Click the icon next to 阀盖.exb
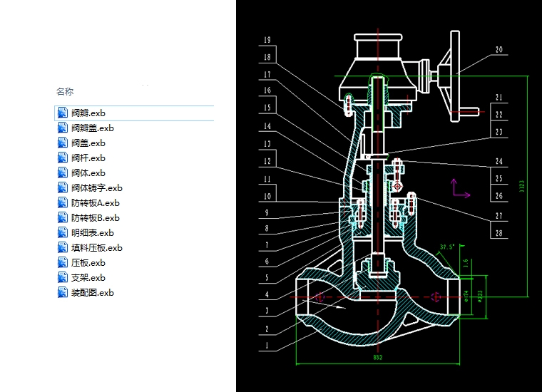This screenshot has width=542, height=392. [x=63, y=143]
